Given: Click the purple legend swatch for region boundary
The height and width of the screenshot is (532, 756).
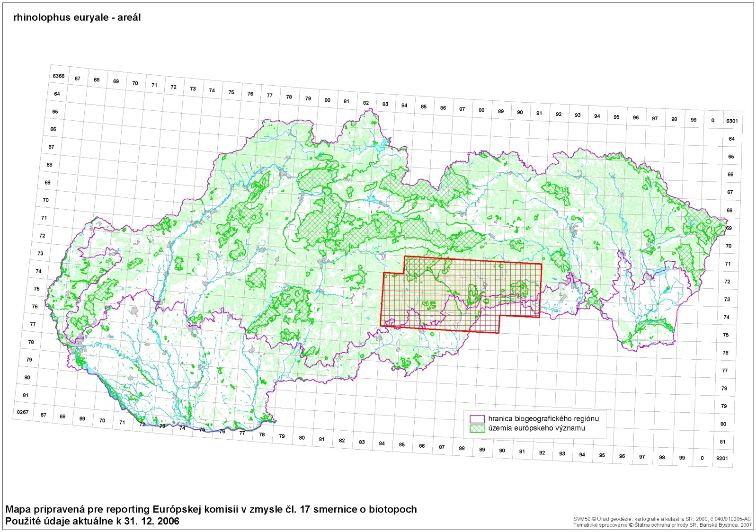Looking at the screenshot, I should (477, 419).
